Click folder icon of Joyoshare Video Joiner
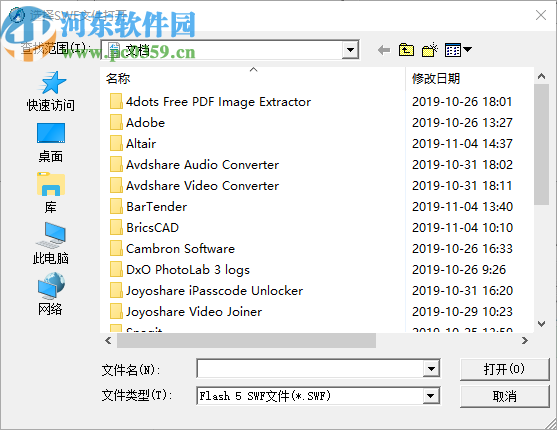 click(116, 312)
